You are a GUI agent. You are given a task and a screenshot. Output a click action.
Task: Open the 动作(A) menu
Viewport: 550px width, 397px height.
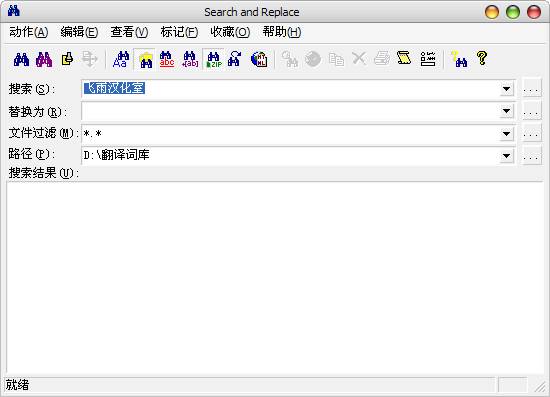28,32
